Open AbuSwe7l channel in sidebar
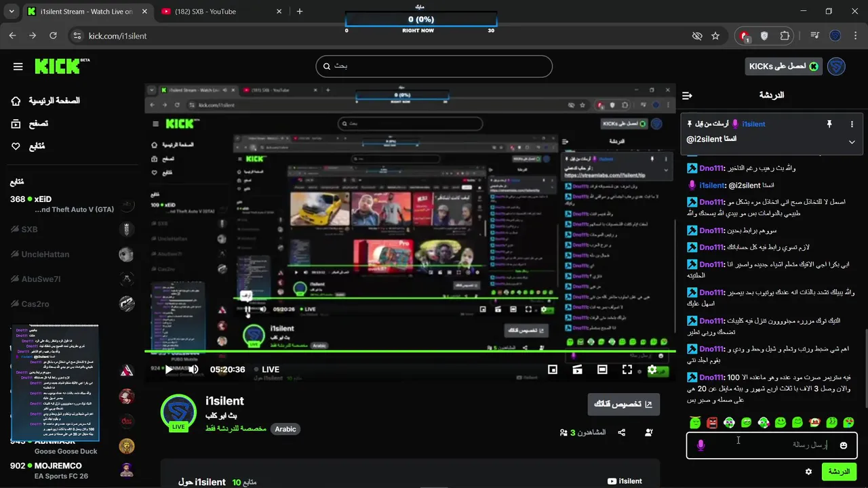The width and height of the screenshot is (868, 488). click(71, 279)
